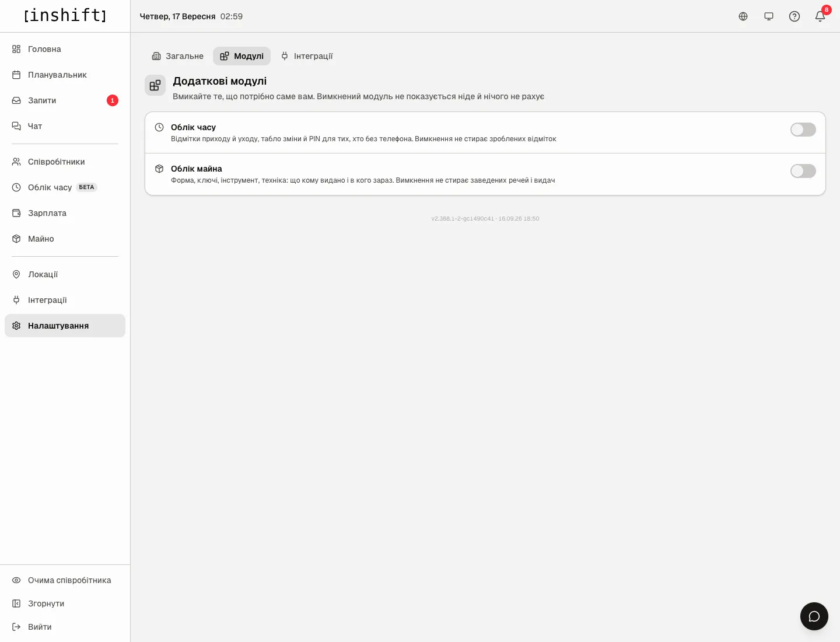Open the language globe icon
The height and width of the screenshot is (642, 840).
pos(743,16)
